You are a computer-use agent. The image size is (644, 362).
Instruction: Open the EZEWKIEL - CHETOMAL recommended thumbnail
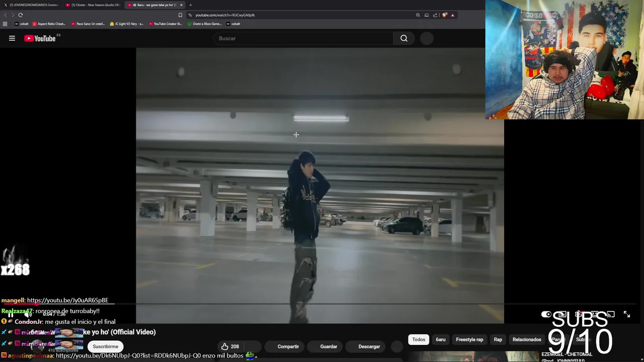[473, 356]
